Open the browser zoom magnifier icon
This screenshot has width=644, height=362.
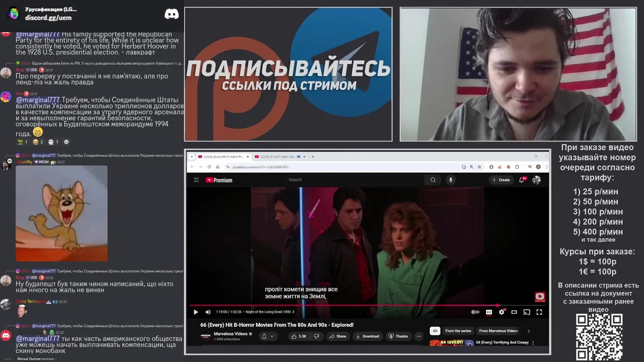(471, 167)
